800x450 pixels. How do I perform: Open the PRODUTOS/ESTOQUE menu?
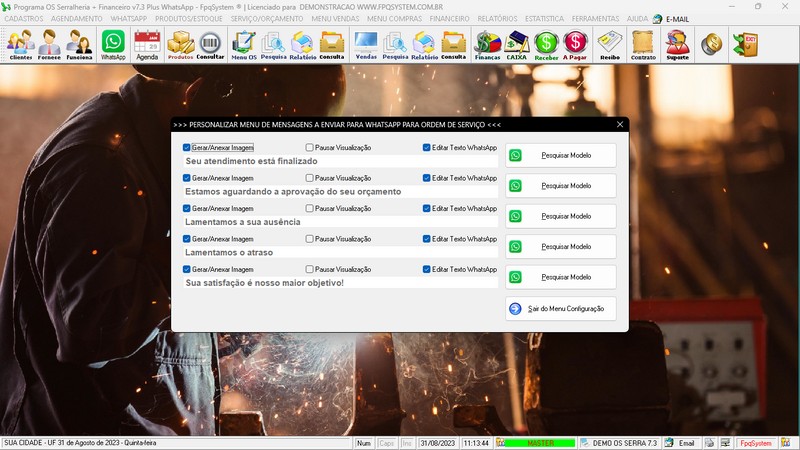tap(189, 19)
